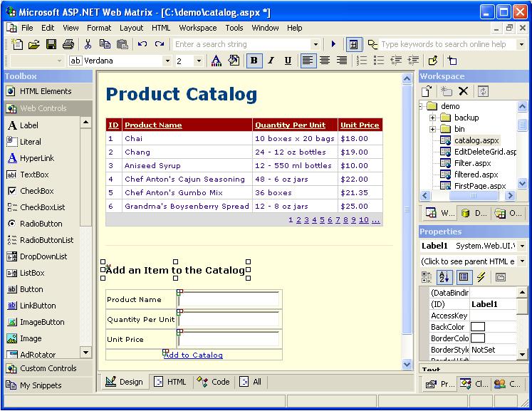532x411 pixels.
Task: Open the font name Verdana dropdown
Action: tap(167, 61)
